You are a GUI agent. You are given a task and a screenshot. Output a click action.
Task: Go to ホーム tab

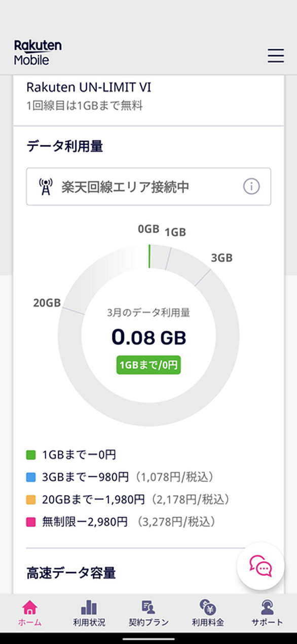click(30, 613)
